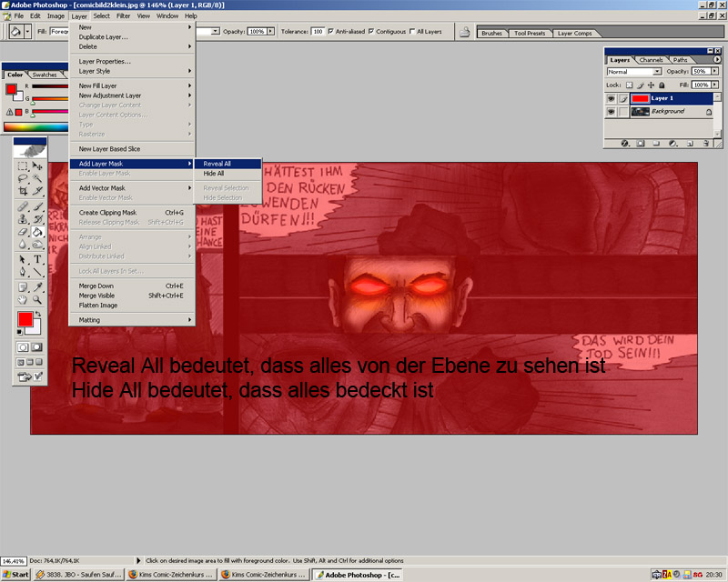Image resolution: width=728 pixels, height=582 pixels.
Task: Expand the layer Fill slider arrow
Action: pos(713,85)
